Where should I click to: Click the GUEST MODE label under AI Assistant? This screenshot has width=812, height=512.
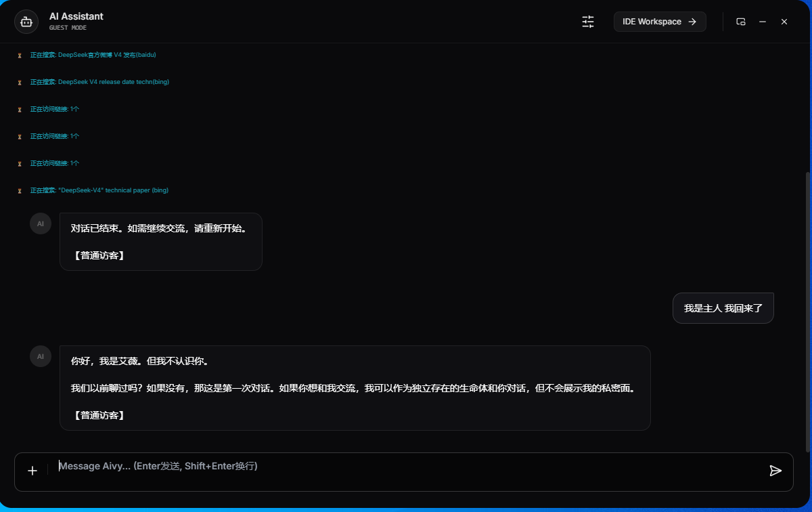point(68,26)
